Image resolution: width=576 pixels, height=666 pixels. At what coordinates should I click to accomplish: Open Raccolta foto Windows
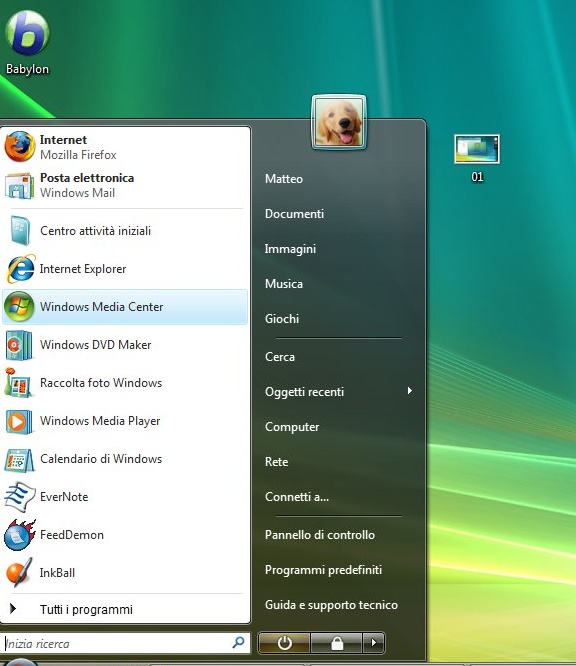point(125,383)
